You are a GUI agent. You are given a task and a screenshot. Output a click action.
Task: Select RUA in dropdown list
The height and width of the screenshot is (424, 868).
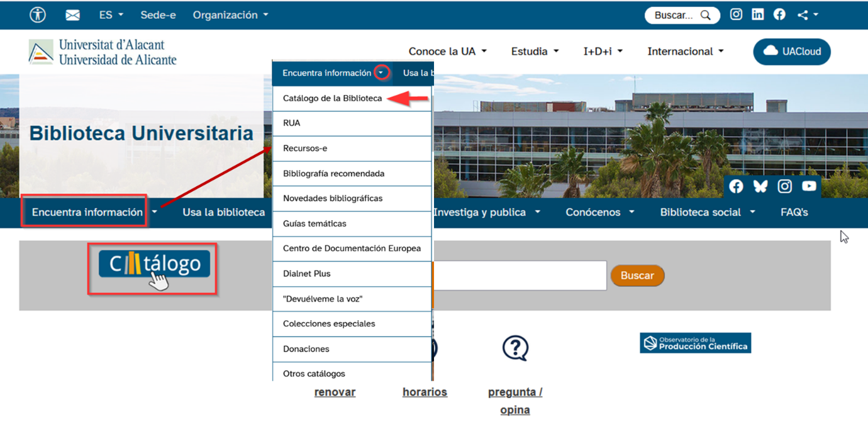(352, 123)
